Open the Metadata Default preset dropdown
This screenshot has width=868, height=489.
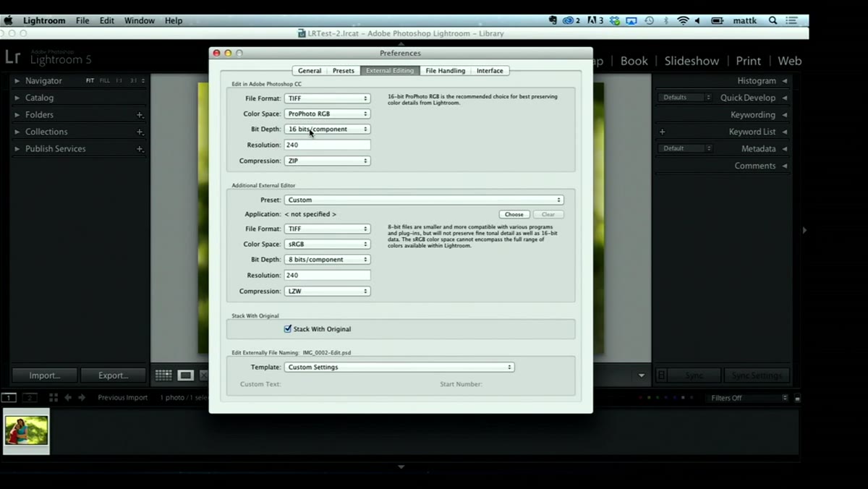tap(685, 148)
